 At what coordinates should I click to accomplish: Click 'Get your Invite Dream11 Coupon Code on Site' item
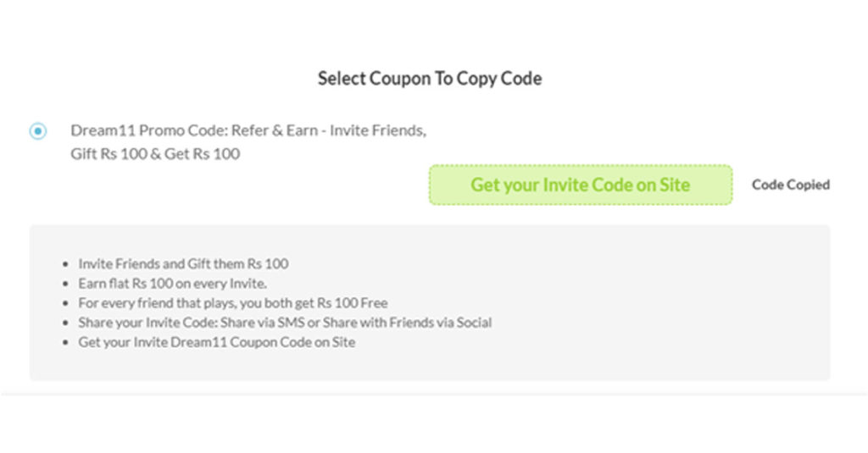point(216,342)
